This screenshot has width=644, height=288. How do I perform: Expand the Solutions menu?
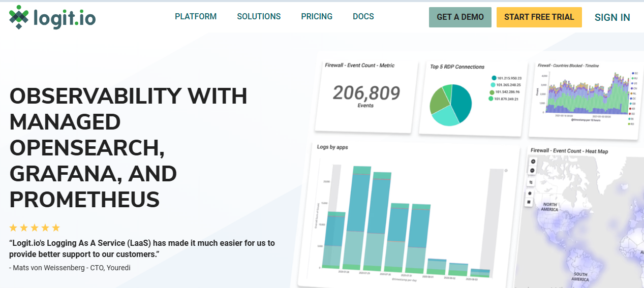(259, 17)
